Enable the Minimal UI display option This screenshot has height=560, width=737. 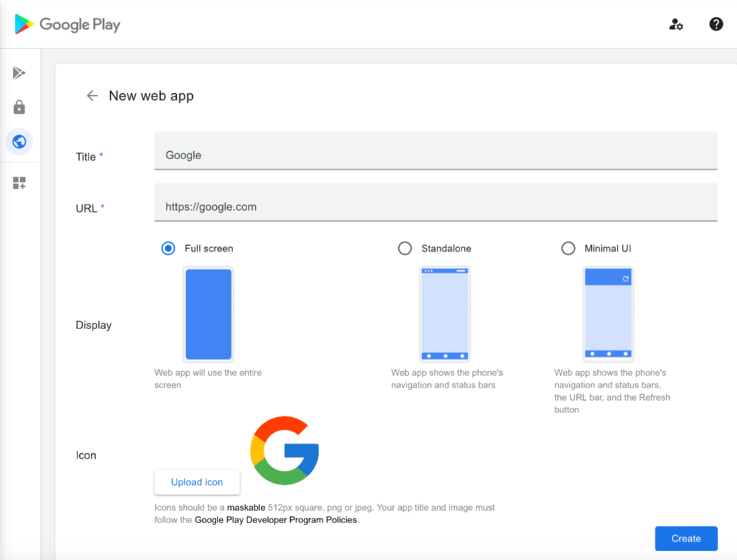pyautogui.click(x=568, y=248)
